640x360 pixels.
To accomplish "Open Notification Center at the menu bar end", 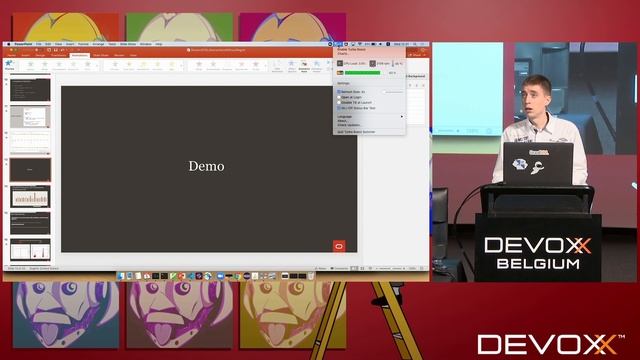I will coord(423,44).
